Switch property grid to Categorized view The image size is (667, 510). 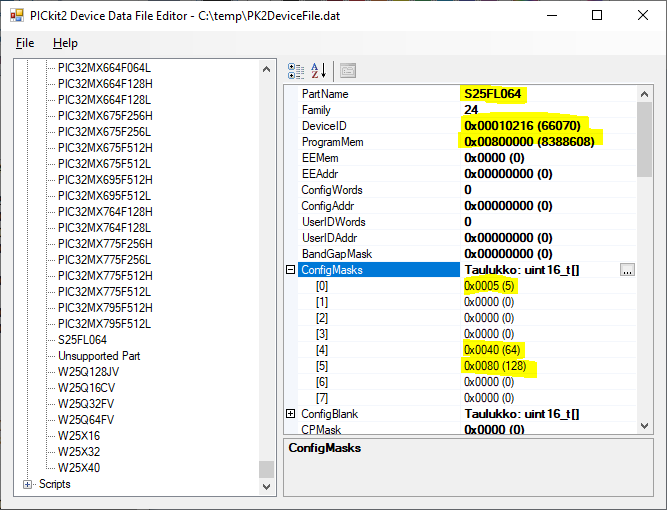click(x=296, y=71)
